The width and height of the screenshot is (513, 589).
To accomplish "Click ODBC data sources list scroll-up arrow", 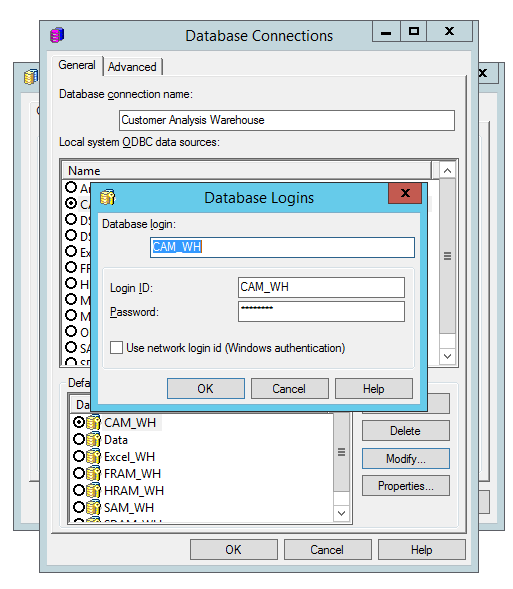I will click(x=447, y=171).
